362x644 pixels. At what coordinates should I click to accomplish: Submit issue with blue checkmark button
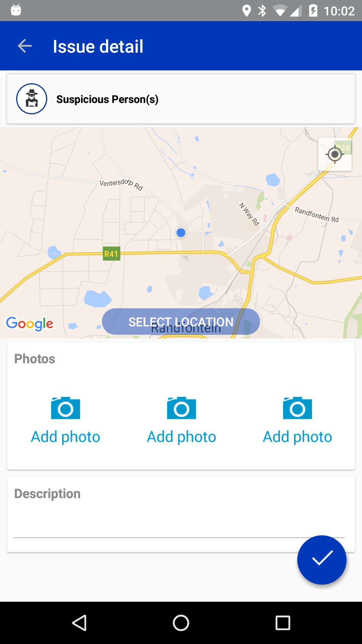click(x=322, y=560)
